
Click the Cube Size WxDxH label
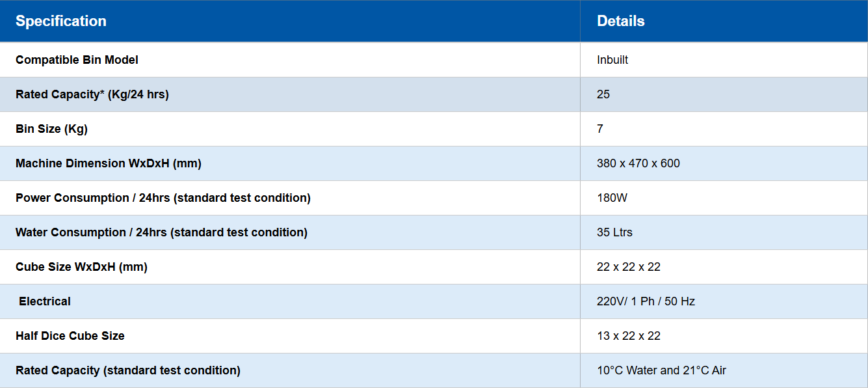81,267
